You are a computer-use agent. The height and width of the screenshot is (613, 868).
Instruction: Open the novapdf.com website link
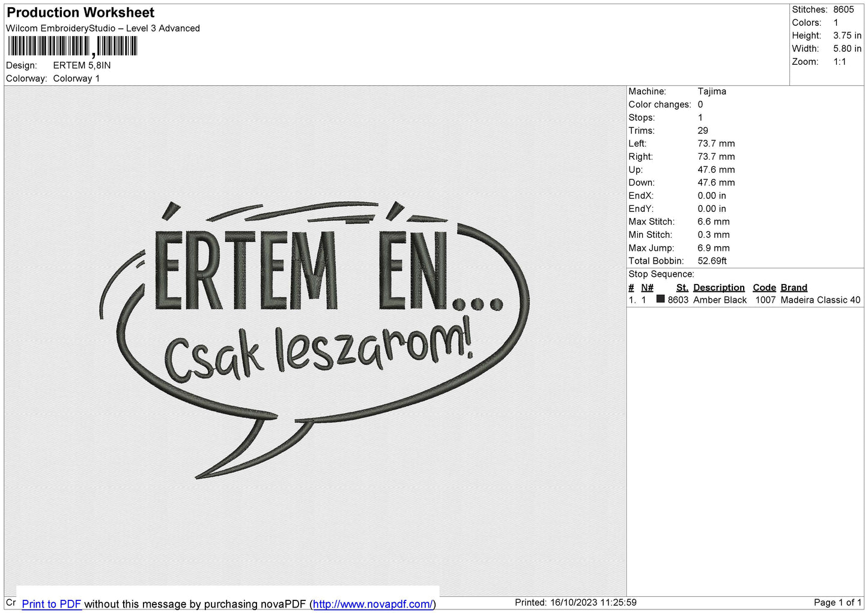point(372,604)
